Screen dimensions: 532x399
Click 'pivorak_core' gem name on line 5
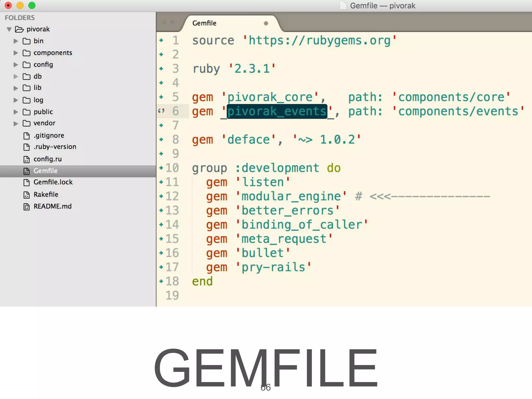pos(270,97)
